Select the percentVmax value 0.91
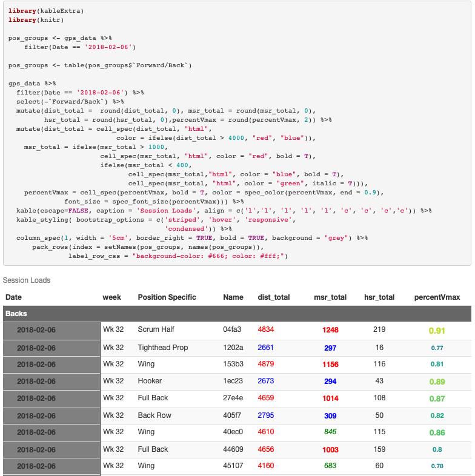Screen dimensions: 475x476 click(x=437, y=331)
